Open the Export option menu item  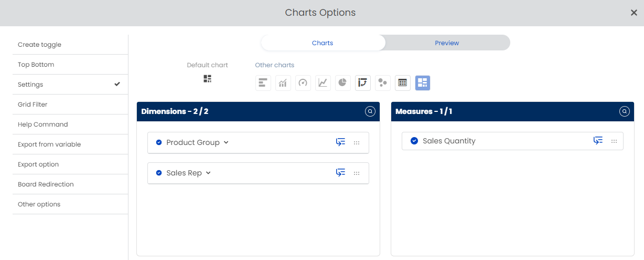coord(70,164)
